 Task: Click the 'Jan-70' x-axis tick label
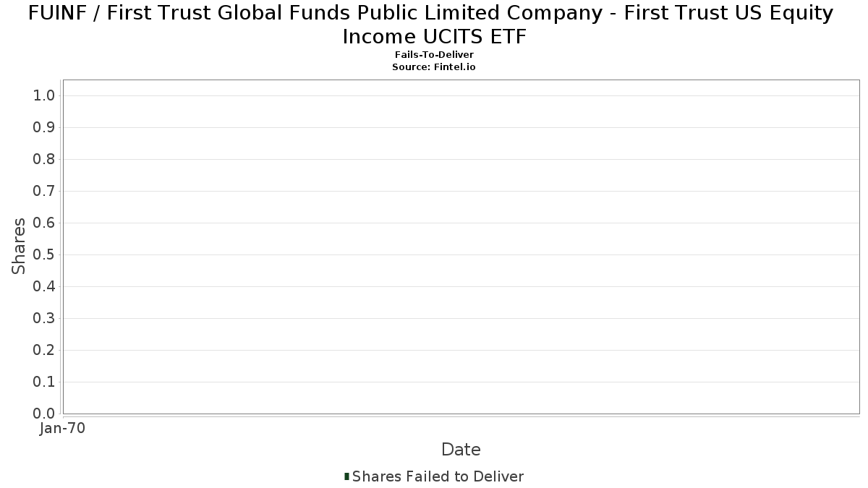pyautogui.click(x=63, y=429)
